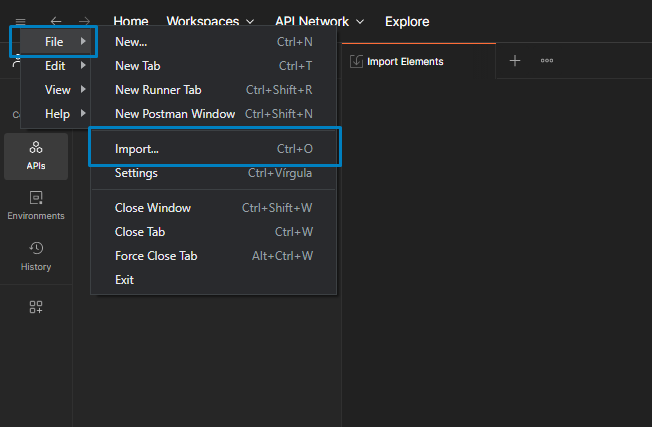Switch to the Import Elements tab

pos(419,61)
